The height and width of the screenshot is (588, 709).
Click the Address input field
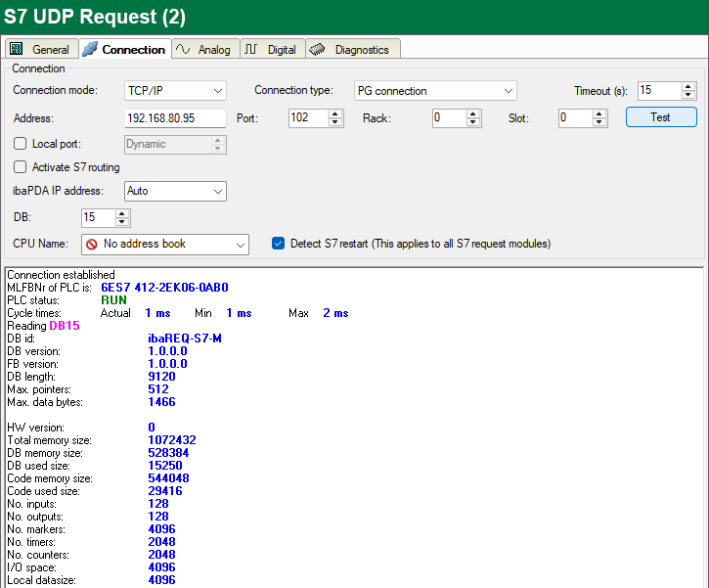point(174,117)
